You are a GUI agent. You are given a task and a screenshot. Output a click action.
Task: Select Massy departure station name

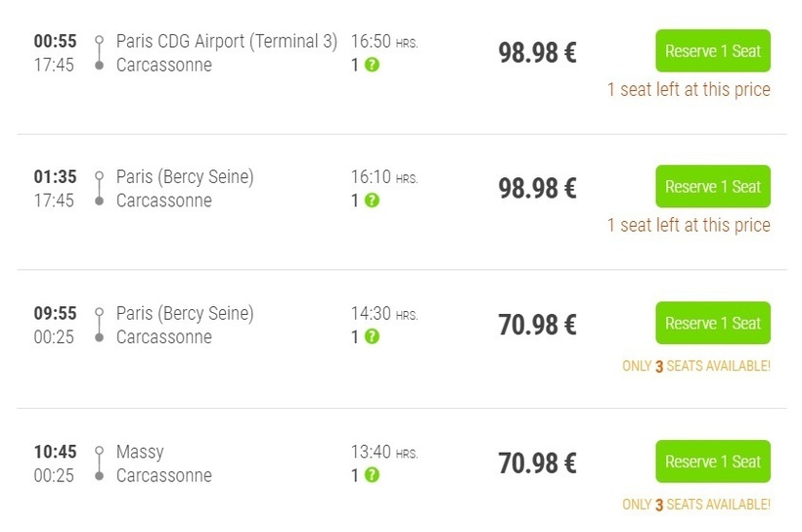(140, 452)
